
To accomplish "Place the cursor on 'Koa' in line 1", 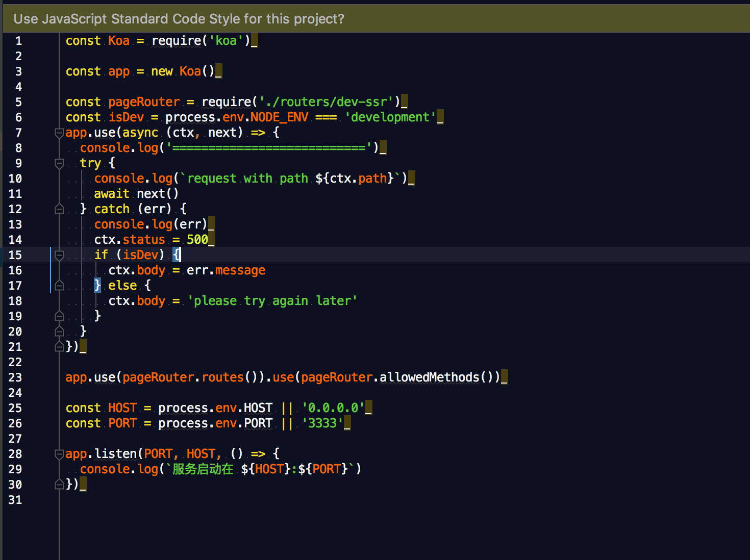I will click(119, 41).
